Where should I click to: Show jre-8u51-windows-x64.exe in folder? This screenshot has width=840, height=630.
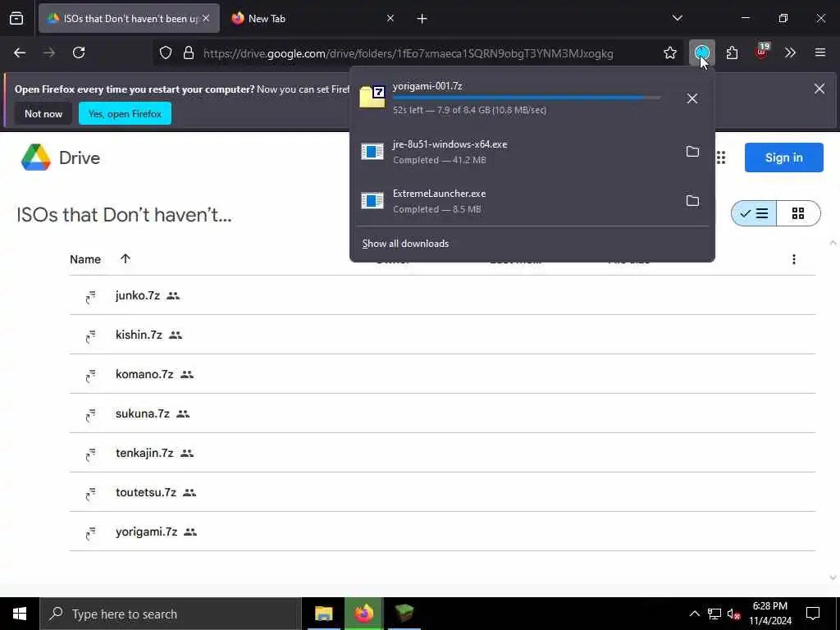coord(692,152)
